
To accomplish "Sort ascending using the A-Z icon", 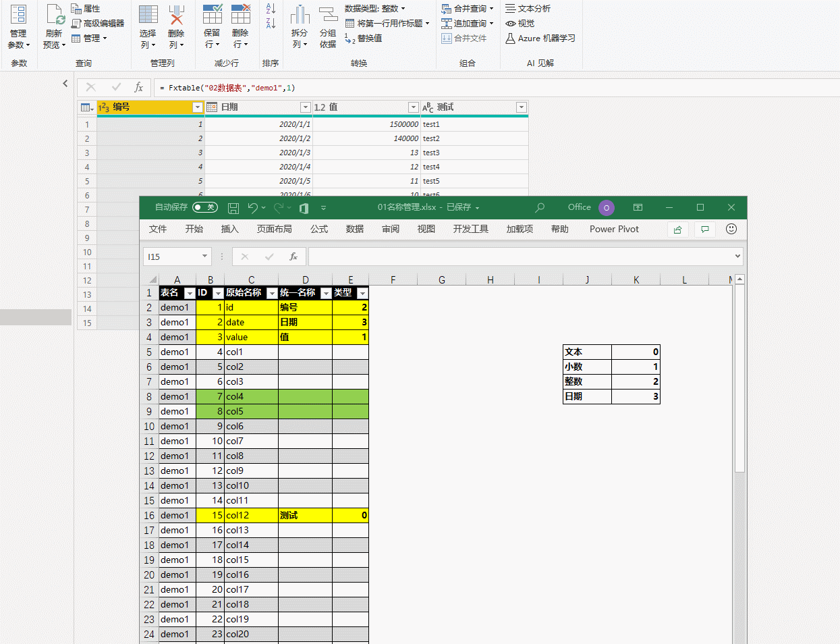I will pyautogui.click(x=271, y=9).
